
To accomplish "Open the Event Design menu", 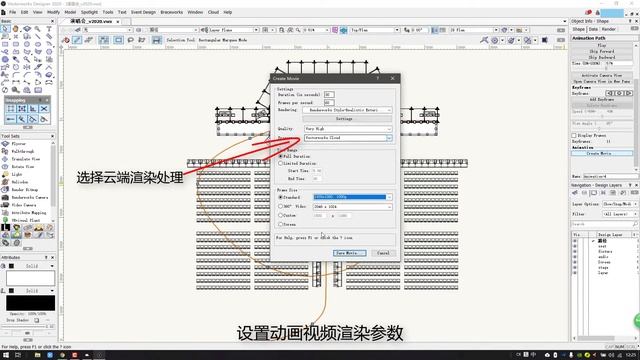I will (x=143, y=12).
